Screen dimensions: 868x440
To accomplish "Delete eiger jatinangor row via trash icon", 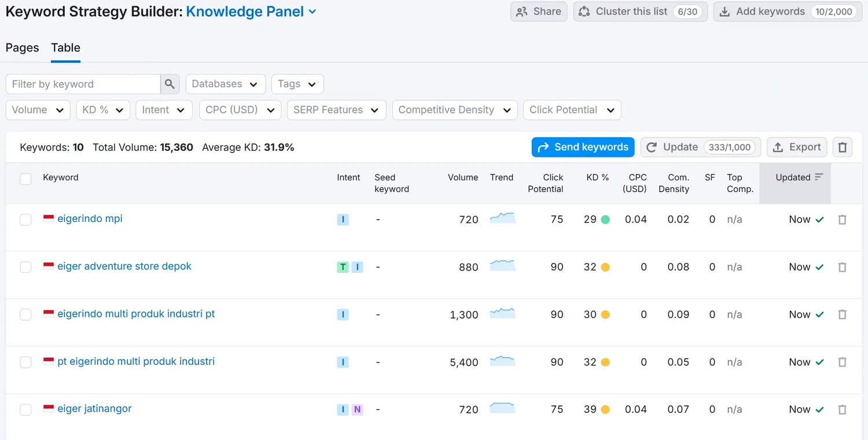I will (843, 409).
